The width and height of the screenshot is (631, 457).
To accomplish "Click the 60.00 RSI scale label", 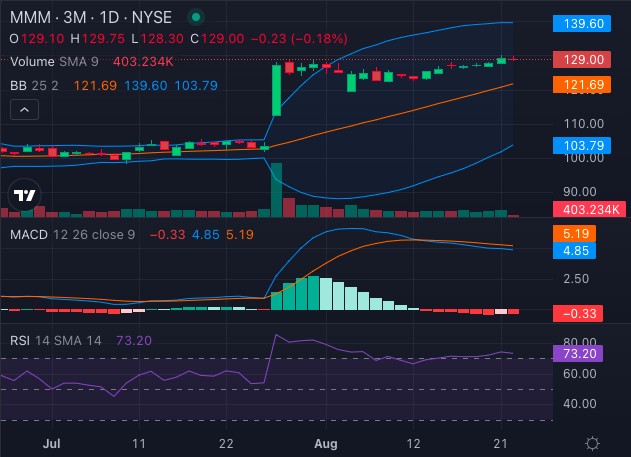I will pyautogui.click(x=579, y=374).
